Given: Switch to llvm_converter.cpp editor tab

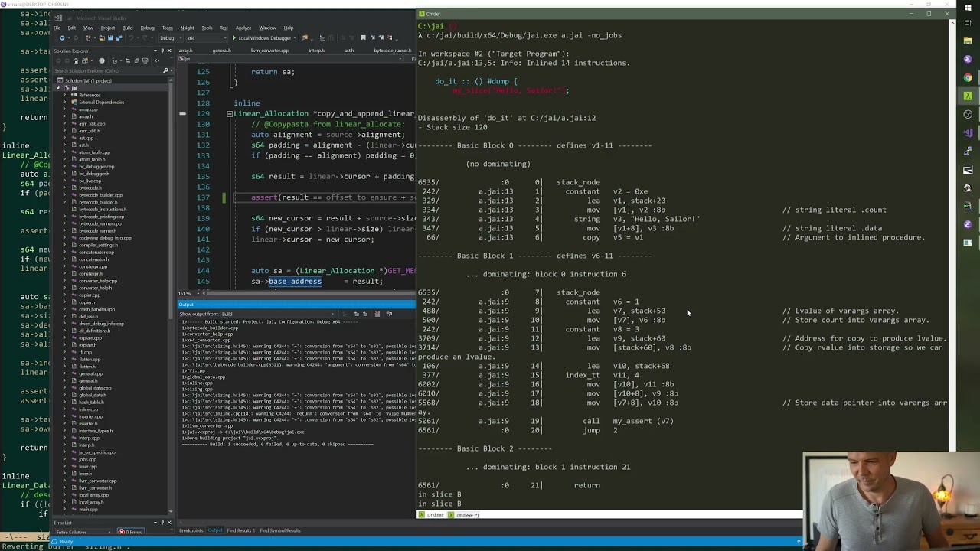Looking at the screenshot, I should 269,51.
